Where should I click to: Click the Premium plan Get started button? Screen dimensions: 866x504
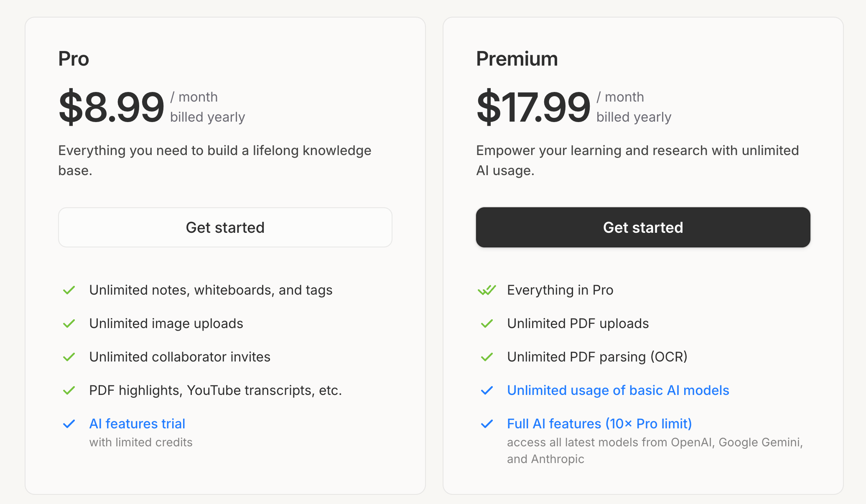pos(643,227)
